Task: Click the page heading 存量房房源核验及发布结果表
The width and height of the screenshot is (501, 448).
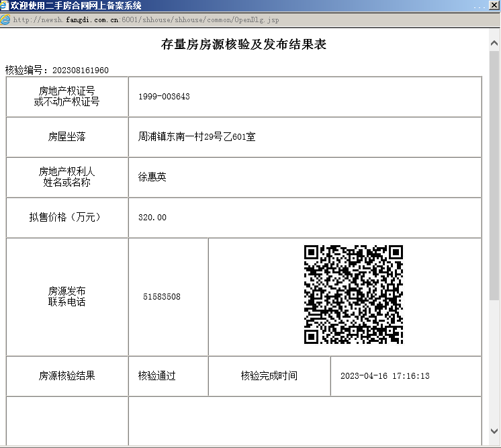Action: tap(244, 45)
